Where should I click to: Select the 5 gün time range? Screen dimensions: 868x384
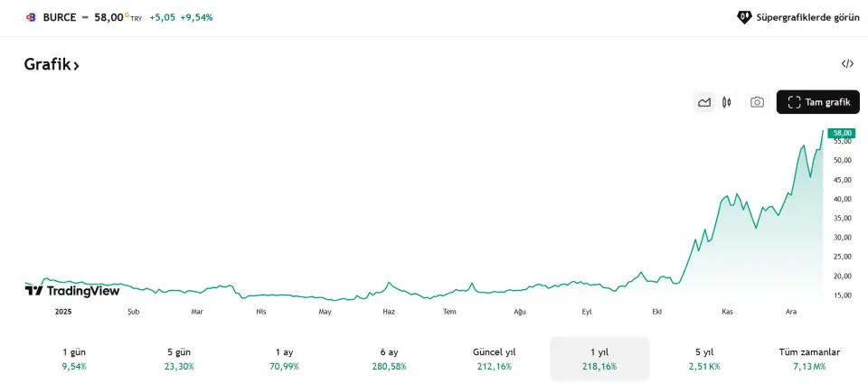[x=178, y=359]
